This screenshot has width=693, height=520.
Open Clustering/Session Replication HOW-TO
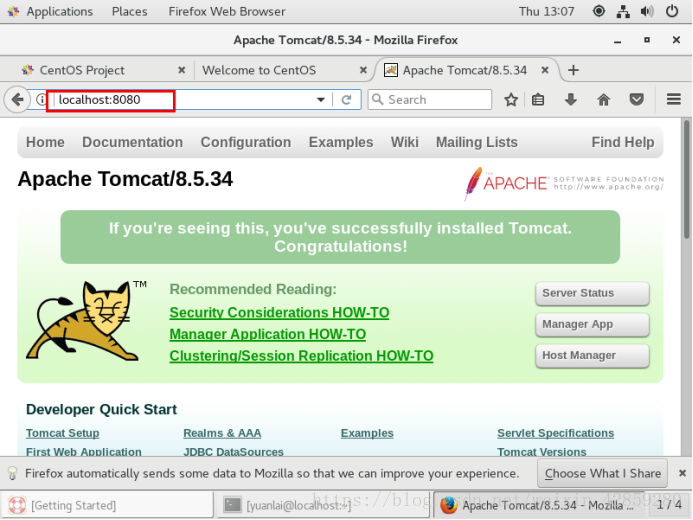click(x=301, y=356)
